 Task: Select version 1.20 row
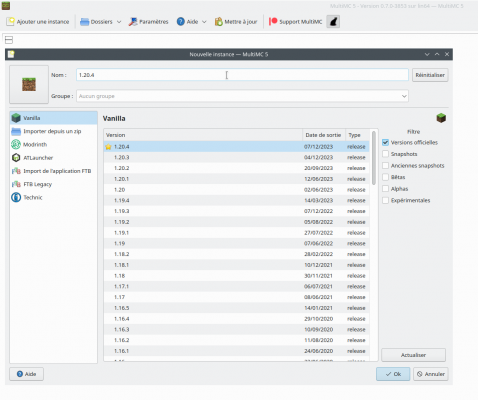(x=237, y=190)
